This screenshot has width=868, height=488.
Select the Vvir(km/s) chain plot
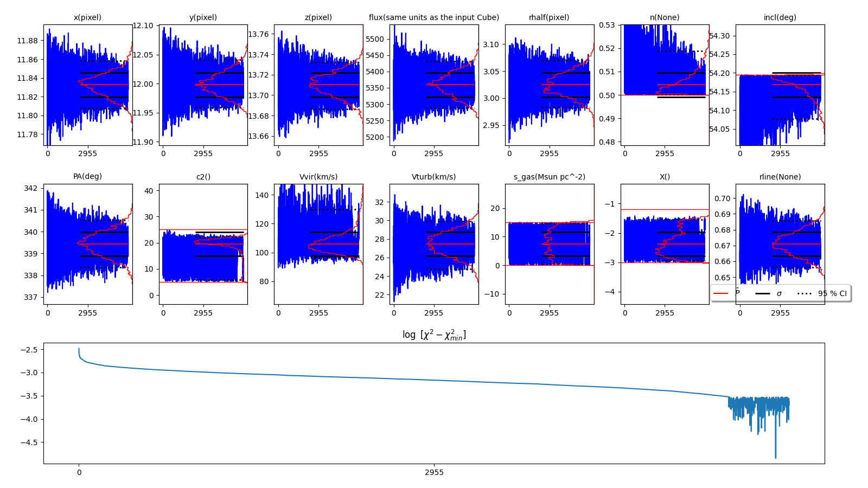(318, 244)
